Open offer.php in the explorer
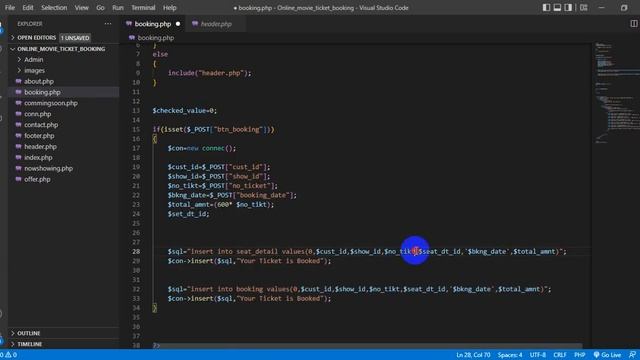The image size is (640, 360). pos(37,179)
